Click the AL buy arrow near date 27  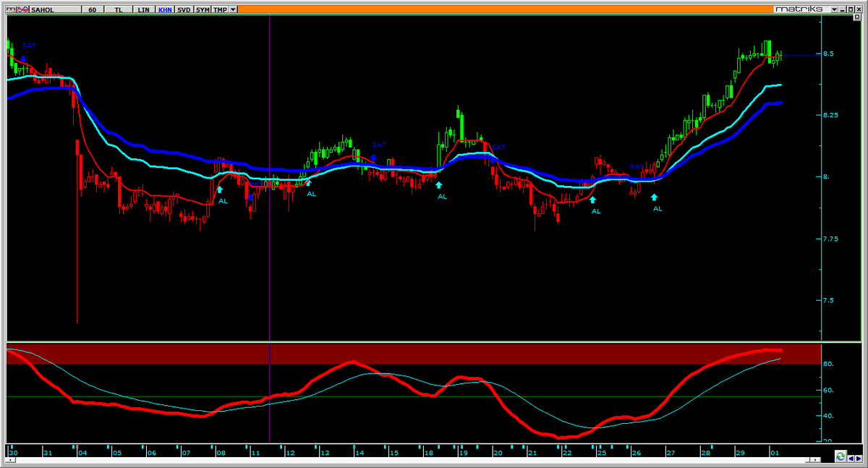[654, 197]
